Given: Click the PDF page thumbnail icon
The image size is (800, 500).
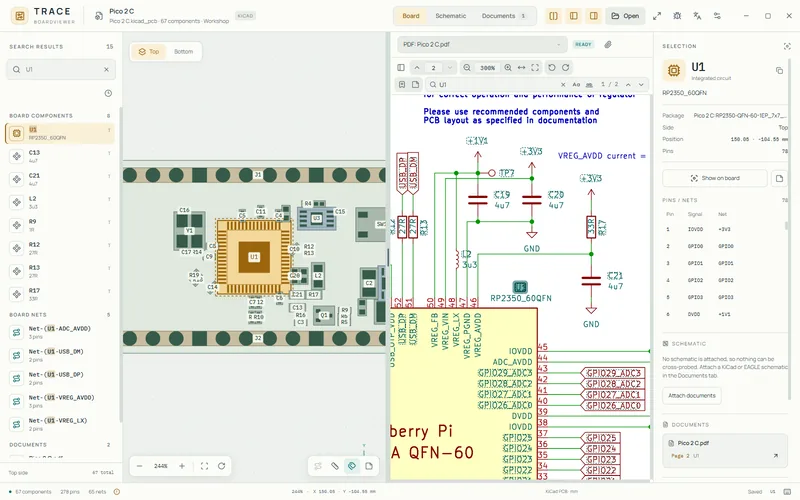Looking at the screenshot, I should pyautogui.click(x=415, y=85).
